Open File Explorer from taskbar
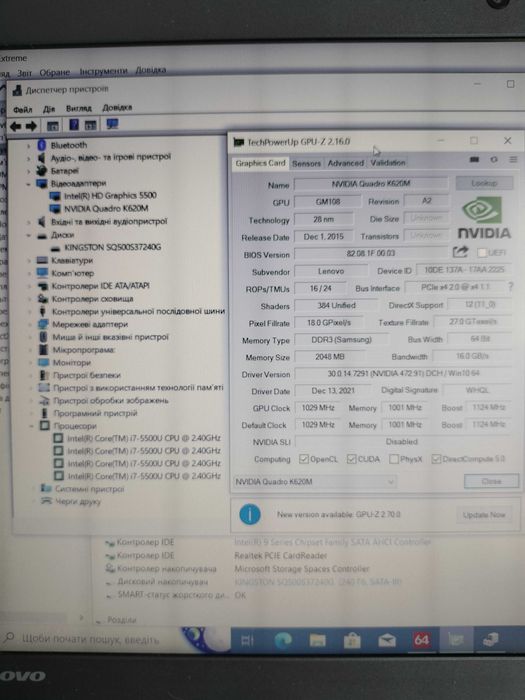 click(317, 641)
